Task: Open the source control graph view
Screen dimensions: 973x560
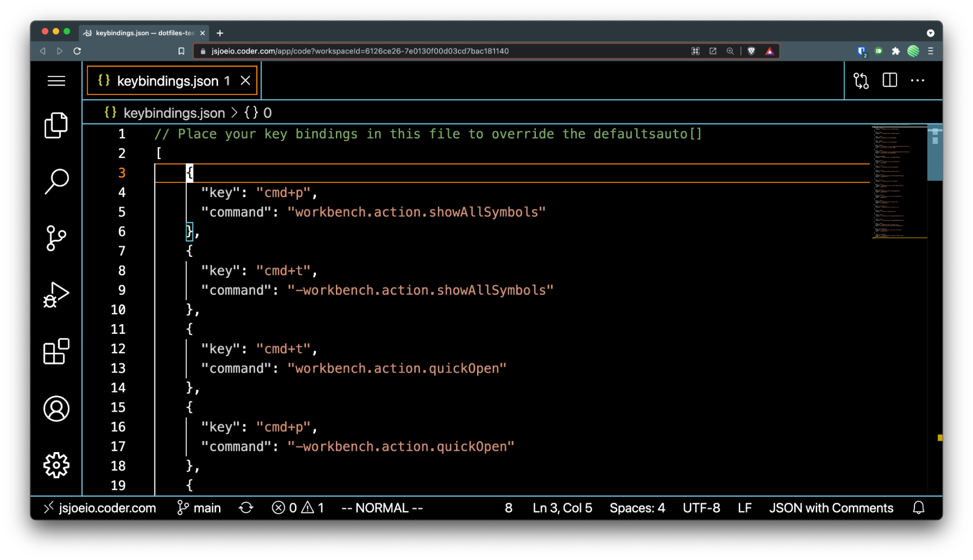Action: point(861,80)
